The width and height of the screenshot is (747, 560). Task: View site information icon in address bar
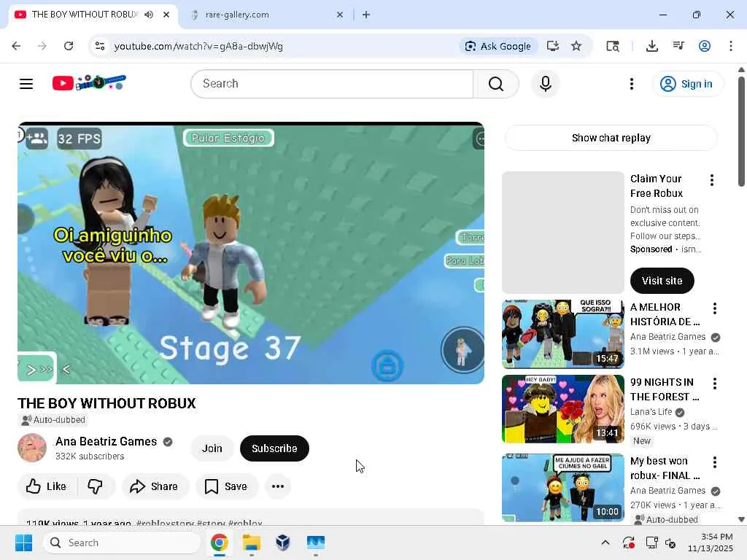(100, 46)
